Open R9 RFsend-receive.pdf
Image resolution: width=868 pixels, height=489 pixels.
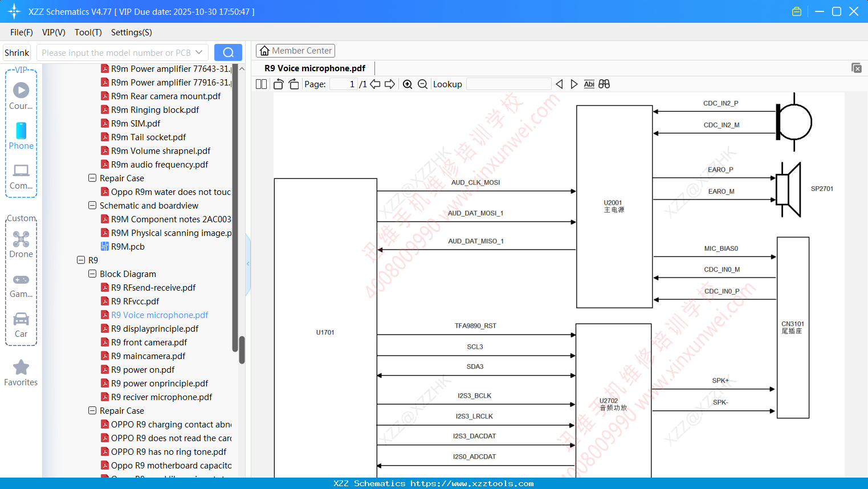click(x=153, y=287)
